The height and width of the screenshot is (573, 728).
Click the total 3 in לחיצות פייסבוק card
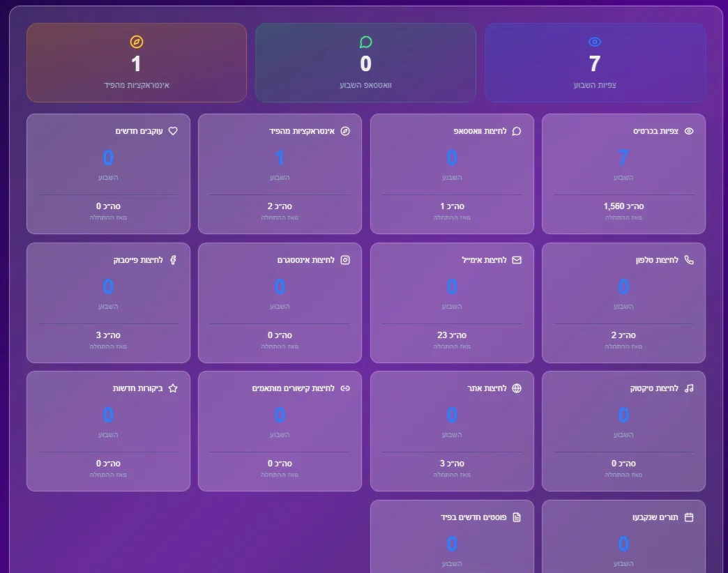98,335
